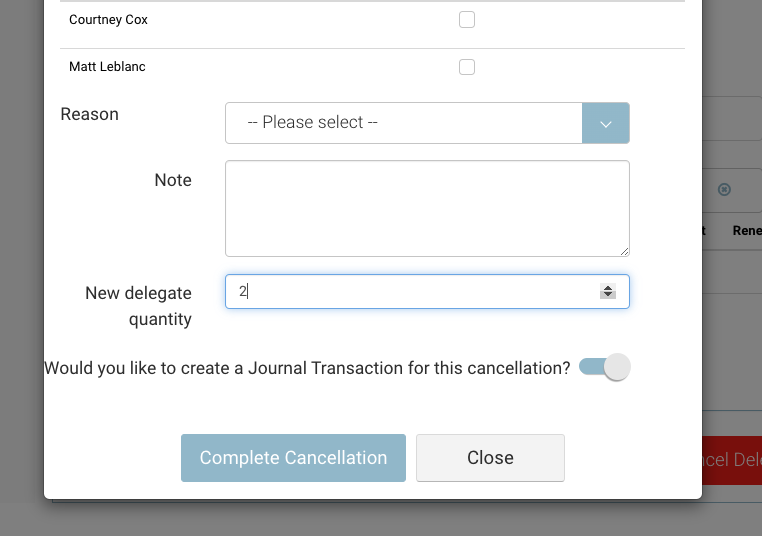Click the Note field label

coord(173,180)
